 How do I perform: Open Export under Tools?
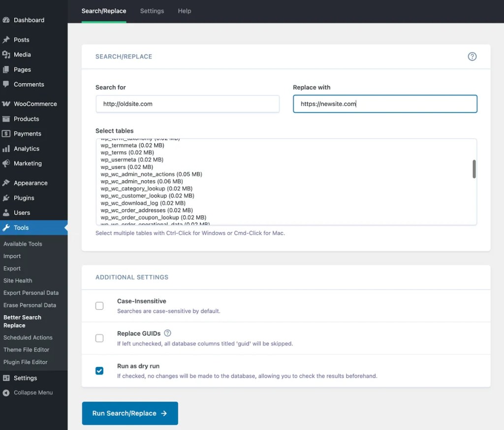12,268
